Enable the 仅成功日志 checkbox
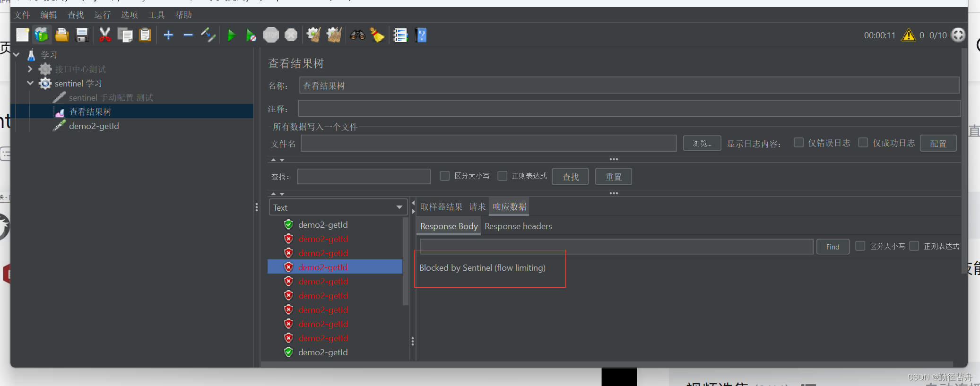 [863, 142]
